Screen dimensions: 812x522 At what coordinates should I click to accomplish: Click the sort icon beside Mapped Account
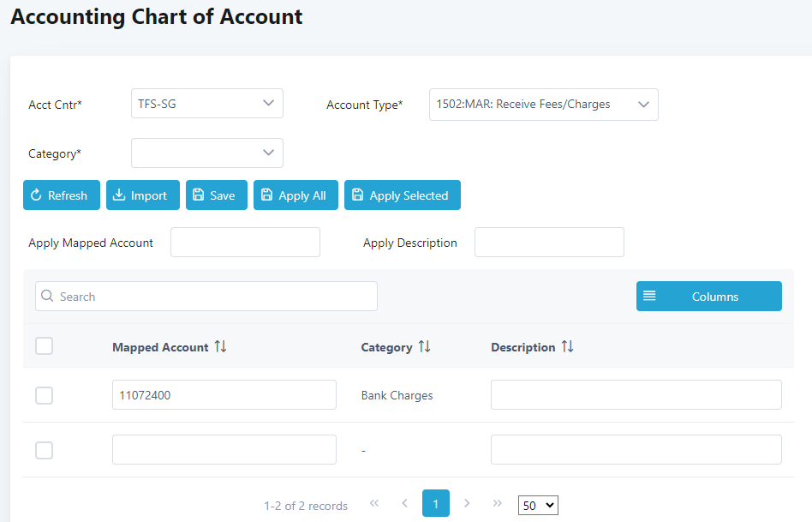coord(221,346)
